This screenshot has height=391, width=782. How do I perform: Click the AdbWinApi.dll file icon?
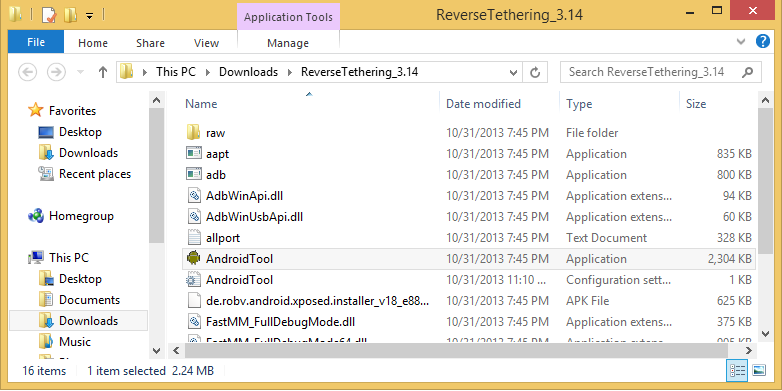194,196
